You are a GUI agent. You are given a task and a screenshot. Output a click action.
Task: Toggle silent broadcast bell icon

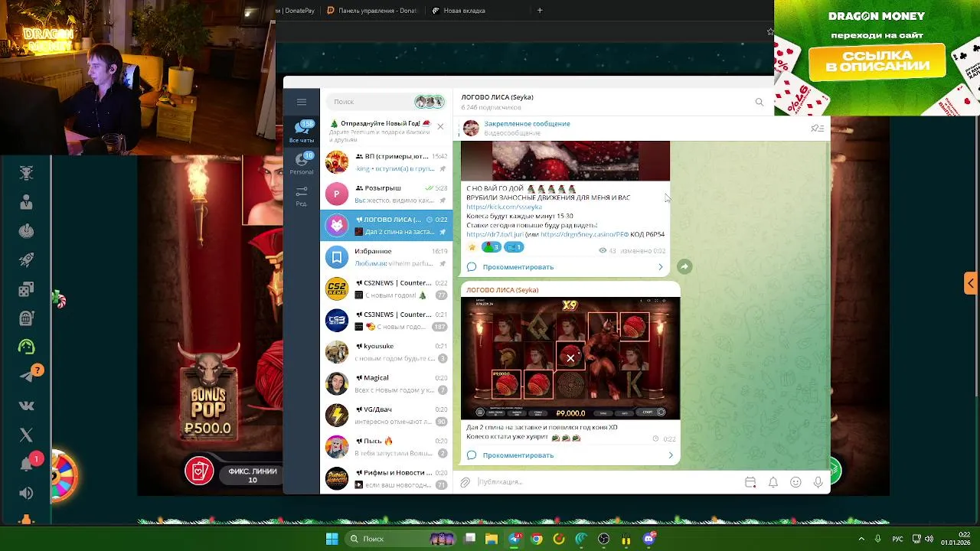click(773, 482)
